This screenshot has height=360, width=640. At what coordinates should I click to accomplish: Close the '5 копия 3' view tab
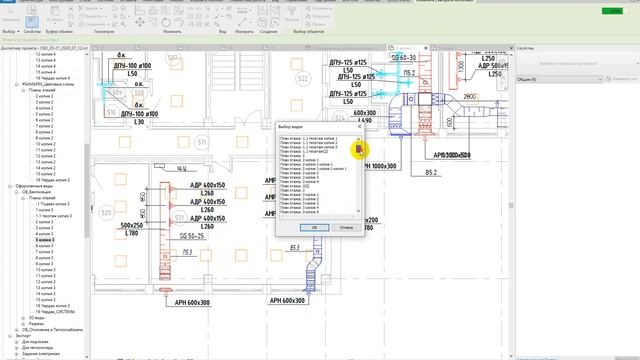(x=426, y=48)
